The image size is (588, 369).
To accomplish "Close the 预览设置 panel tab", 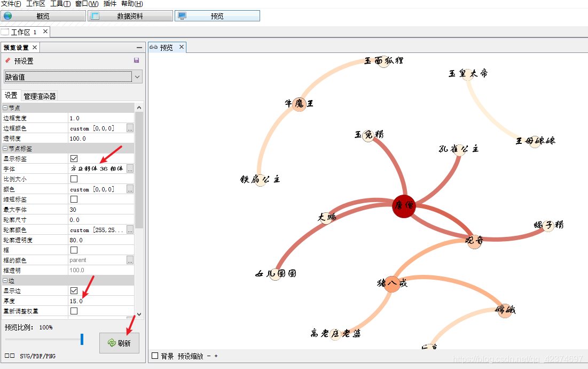I will [35, 47].
